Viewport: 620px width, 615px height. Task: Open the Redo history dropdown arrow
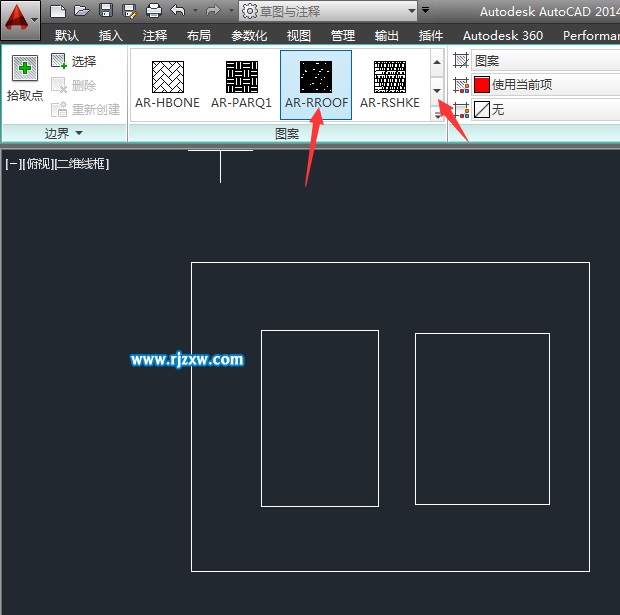[231, 11]
